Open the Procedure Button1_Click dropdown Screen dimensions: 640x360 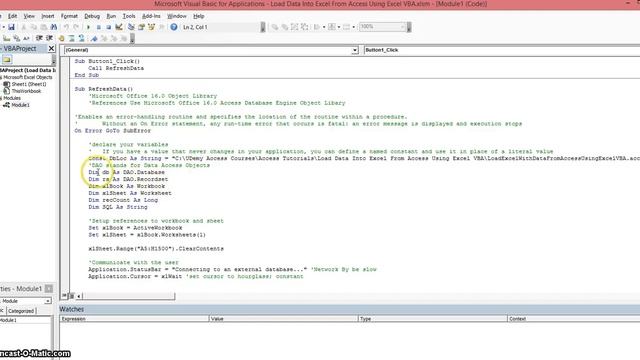[x=502, y=50]
